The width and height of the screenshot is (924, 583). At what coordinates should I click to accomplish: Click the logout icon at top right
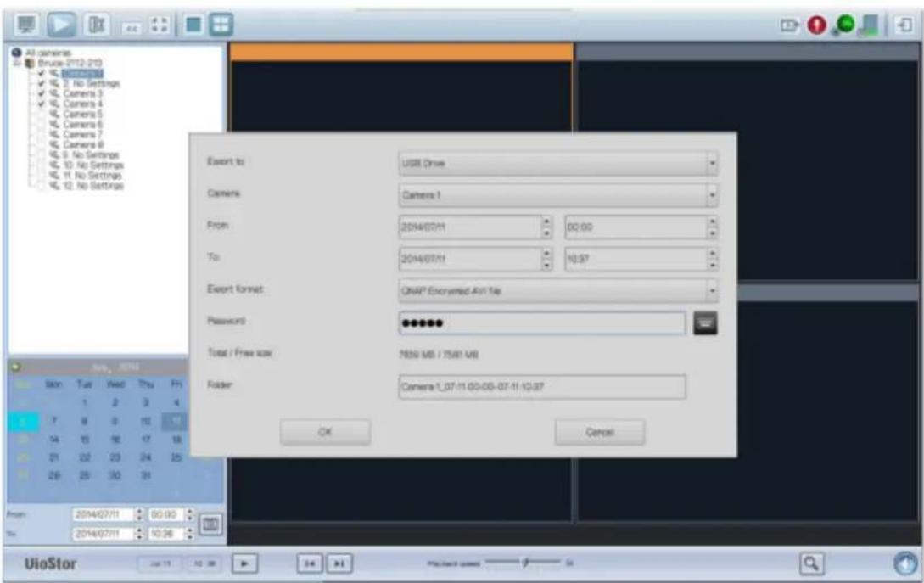coord(903,23)
